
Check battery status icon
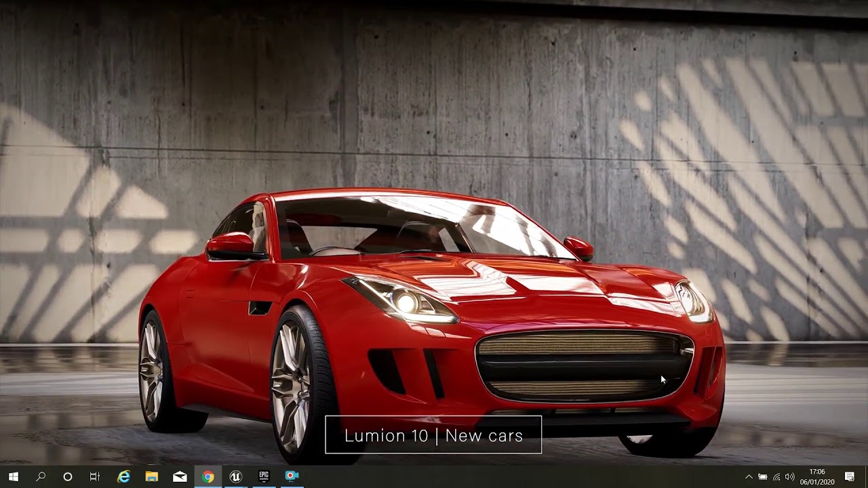(763, 476)
